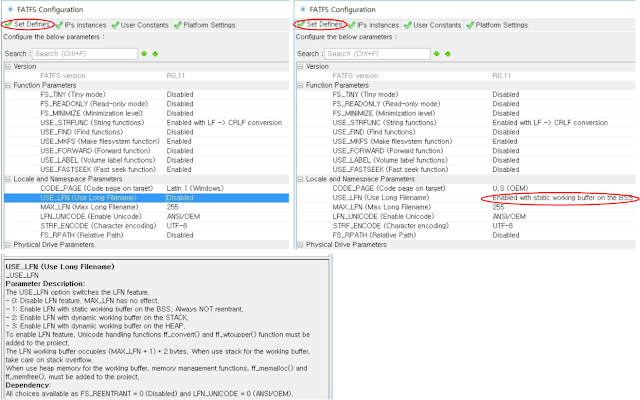The image size is (640, 400).
Task: Open IPs Instances tab in right panel
Action: click(x=374, y=25)
